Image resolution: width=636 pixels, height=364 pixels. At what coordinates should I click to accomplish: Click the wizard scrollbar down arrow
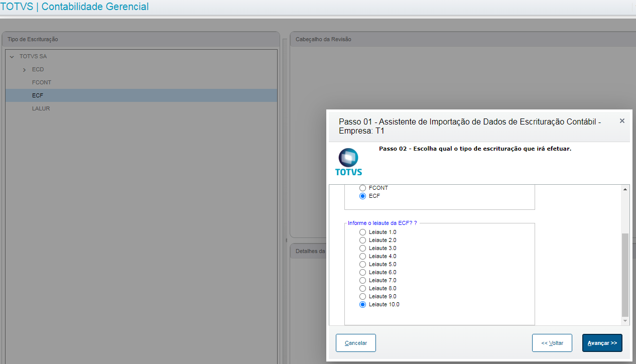[x=625, y=320]
